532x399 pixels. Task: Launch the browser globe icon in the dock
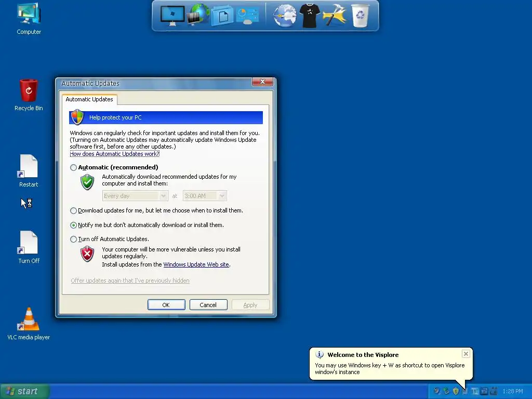pos(285,16)
